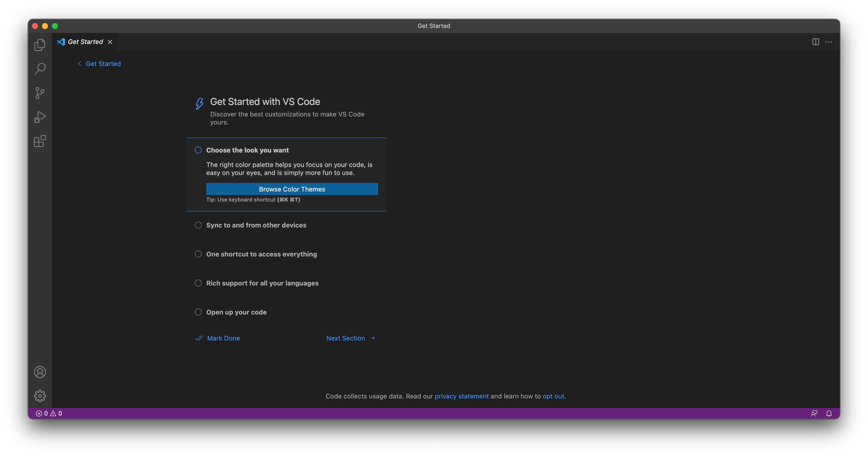Open Run and Debug view
868x456 pixels.
click(x=40, y=117)
